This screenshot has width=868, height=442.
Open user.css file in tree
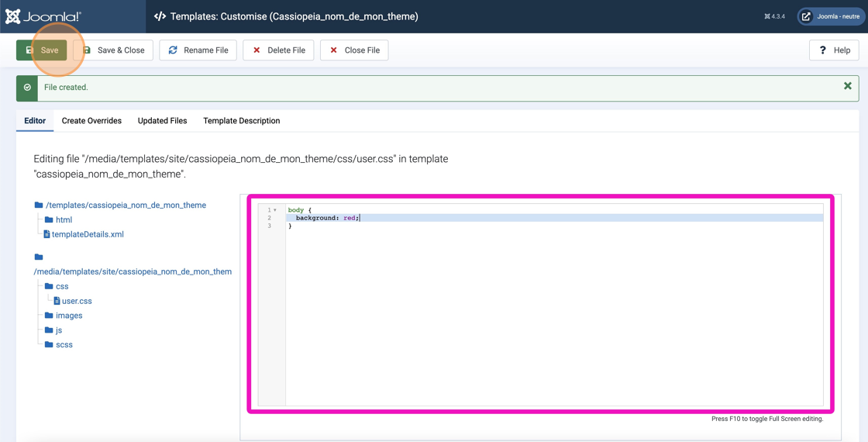pos(76,301)
